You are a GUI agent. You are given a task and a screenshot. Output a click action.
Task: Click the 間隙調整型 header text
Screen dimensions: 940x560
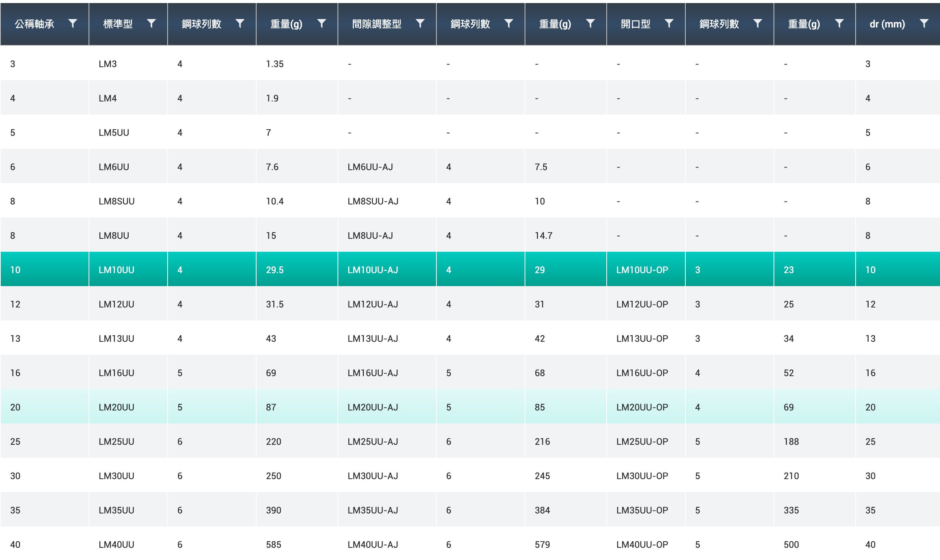(x=376, y=24)
